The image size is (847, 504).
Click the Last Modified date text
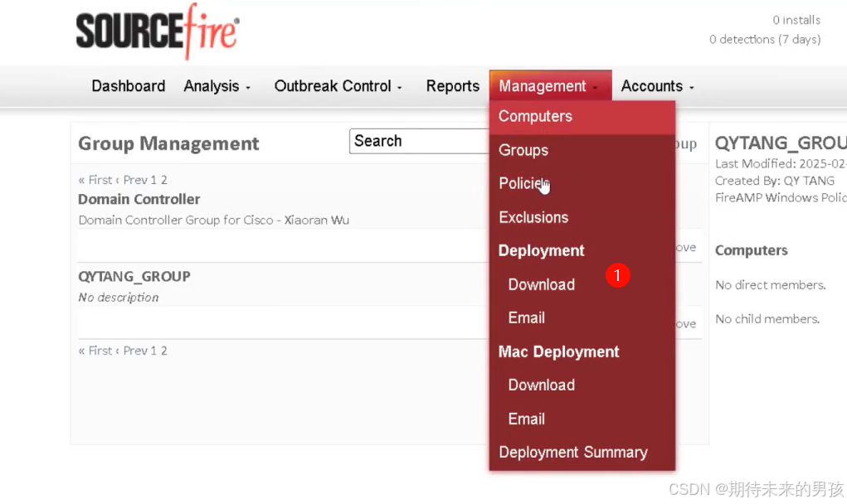781,163
